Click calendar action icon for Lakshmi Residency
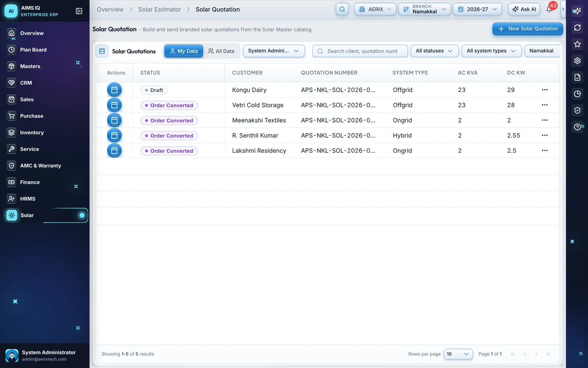 point(114,151)
